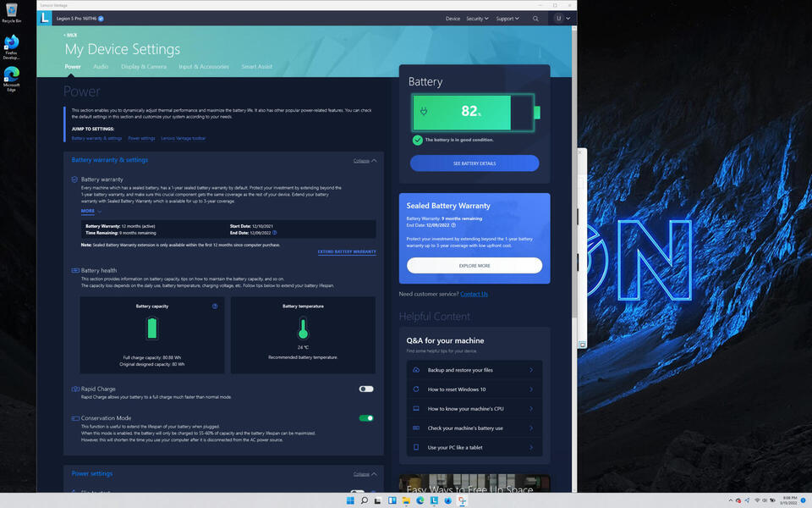The width and height of the screenshot is (812, 508).
Task: Click info icon next to End Date
Action: coord(274,233)
